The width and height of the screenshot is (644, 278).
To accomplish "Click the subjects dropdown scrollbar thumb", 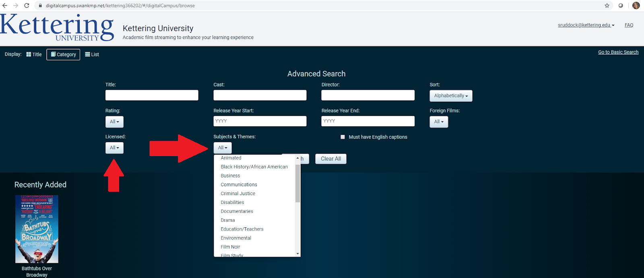I will click(298, 183).
